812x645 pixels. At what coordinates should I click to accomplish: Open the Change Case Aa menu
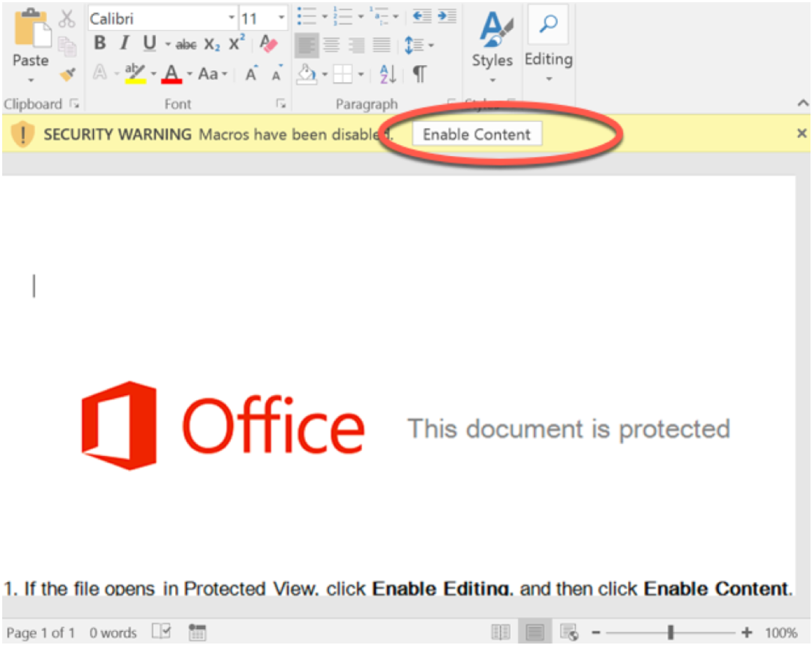(213, 74)
